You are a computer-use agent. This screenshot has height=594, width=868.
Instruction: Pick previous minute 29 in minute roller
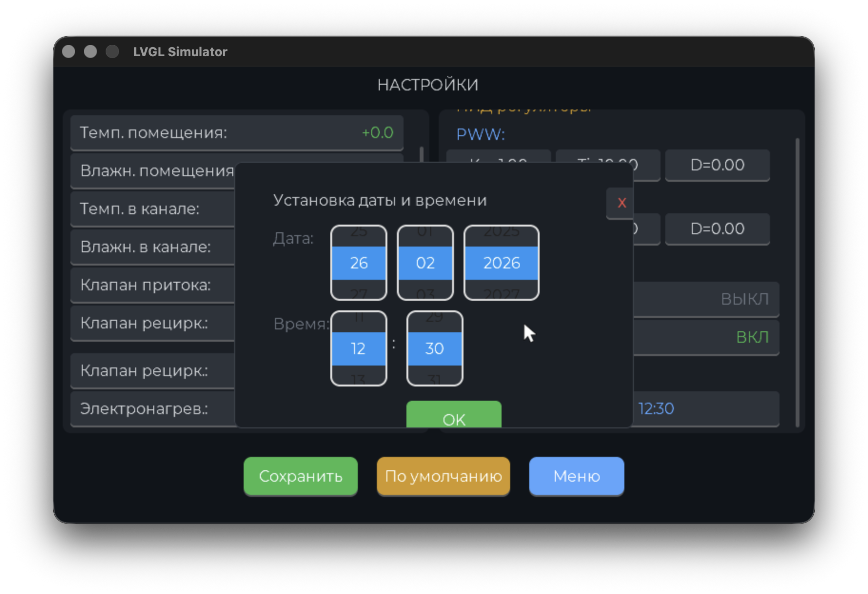pyautogui.click(x=434, y=318)
